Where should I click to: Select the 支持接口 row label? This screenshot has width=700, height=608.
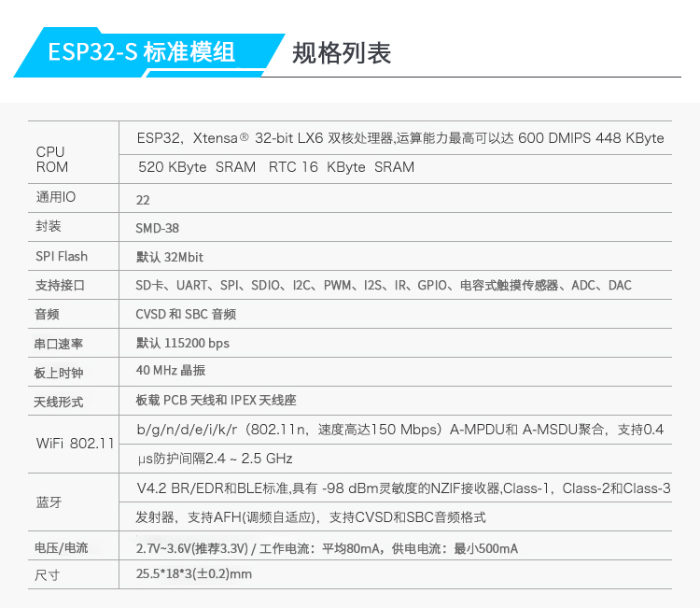[60, 286]
